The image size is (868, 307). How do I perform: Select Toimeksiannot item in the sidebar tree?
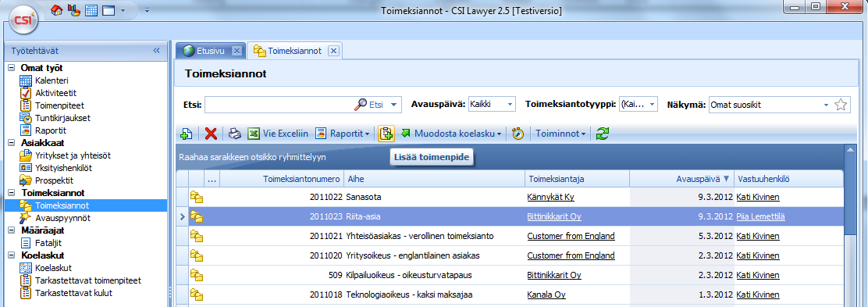pyautogui.click(x=62, y=205)
